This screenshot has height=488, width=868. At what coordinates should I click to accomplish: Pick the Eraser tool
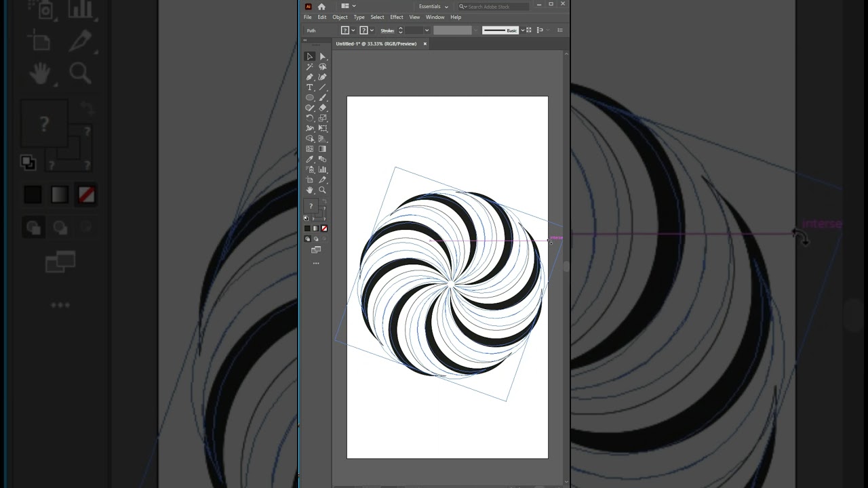pyautogui.click(x=323, y=108)
